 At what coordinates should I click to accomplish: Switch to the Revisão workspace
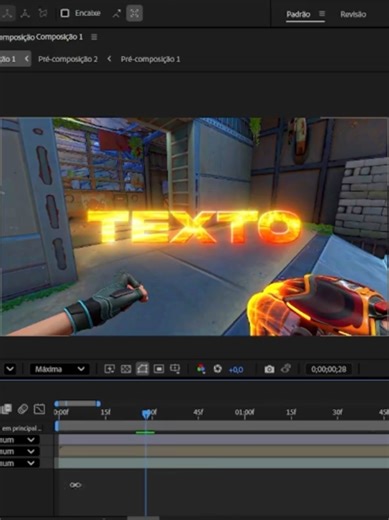coord(353,14)
